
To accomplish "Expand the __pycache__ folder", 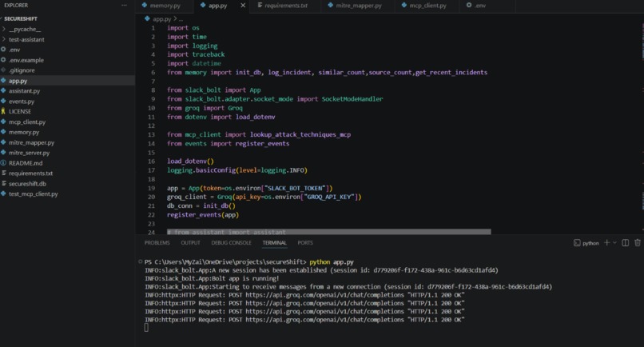I will 25,30.
